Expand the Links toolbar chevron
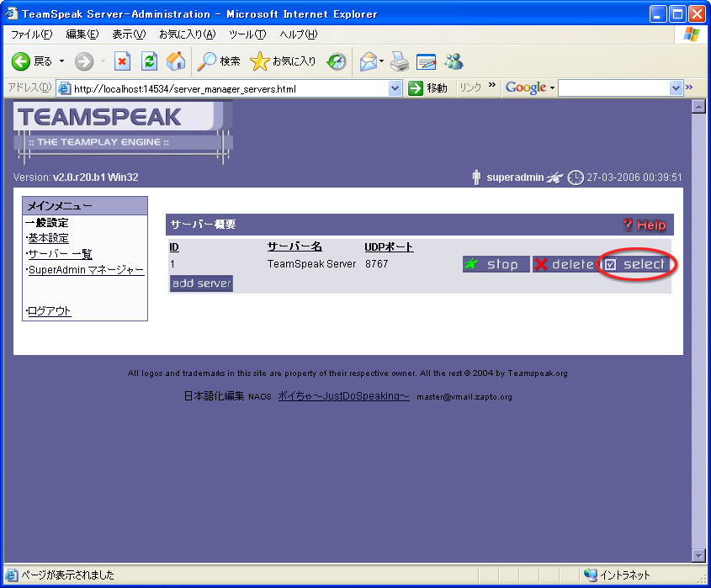Image resolution: width=711 pixels, height=588 pixels. 492,85
